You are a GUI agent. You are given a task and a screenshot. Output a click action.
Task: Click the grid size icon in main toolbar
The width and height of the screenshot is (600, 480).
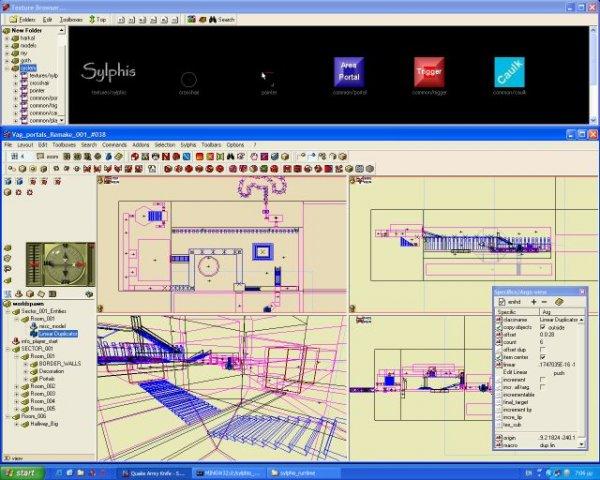coord(15,156)
